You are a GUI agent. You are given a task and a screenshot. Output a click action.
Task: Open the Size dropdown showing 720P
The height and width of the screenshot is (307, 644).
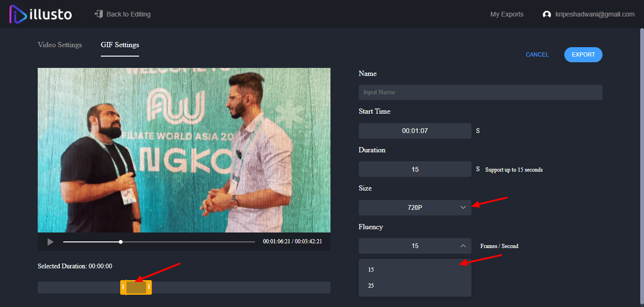pyautogui.click(x=415, y=207)
